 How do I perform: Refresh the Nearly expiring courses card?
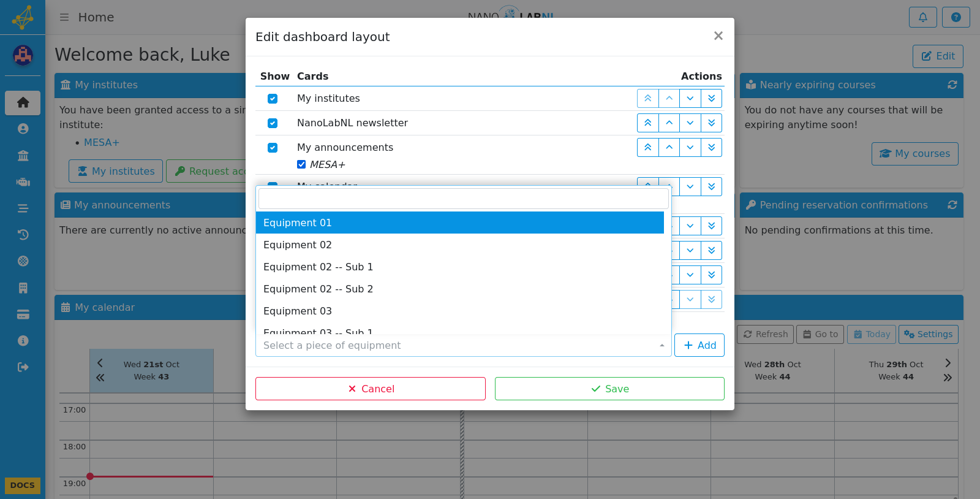coord(952,85)
